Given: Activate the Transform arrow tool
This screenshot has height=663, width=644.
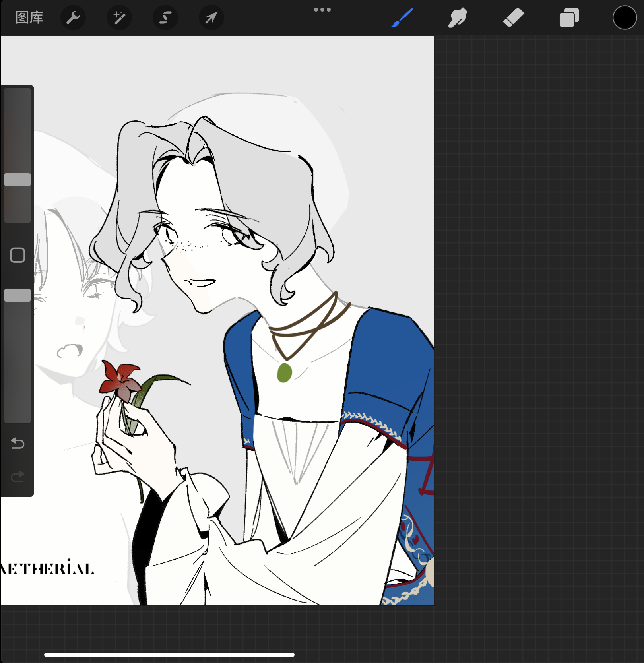Looking at the screenshot, I should click(x=211, y=17).
